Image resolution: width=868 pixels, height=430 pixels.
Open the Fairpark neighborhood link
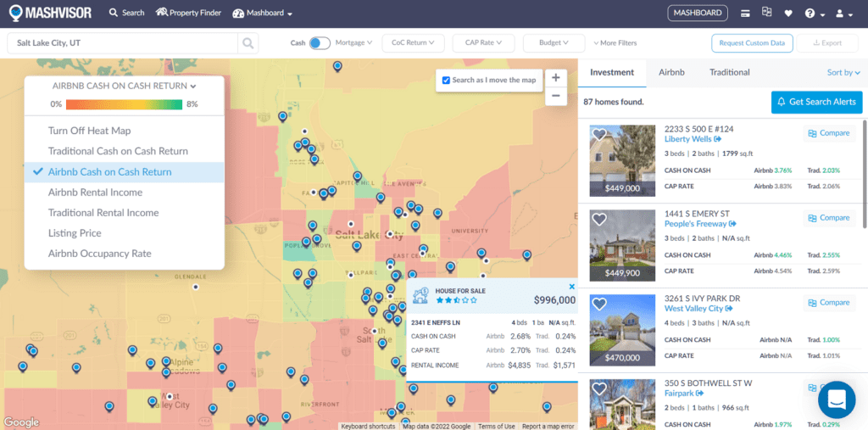[x=684, y=394]
